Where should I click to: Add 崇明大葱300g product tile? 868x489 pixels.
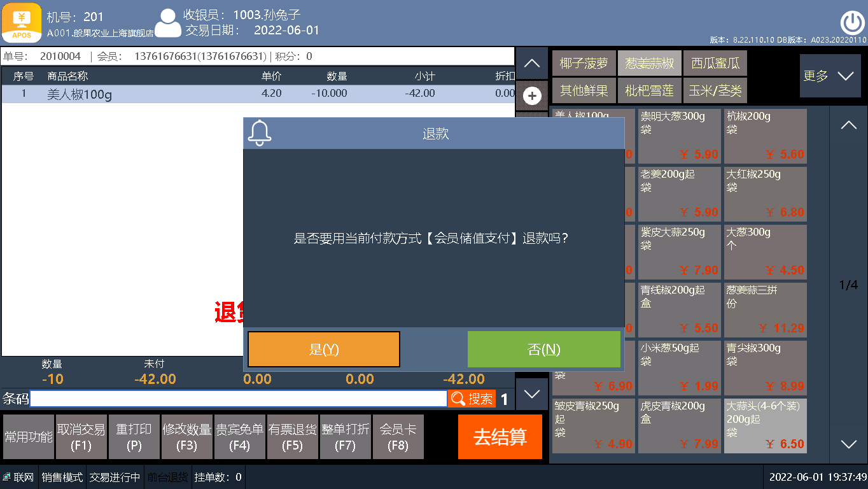(x=680, y=136)
